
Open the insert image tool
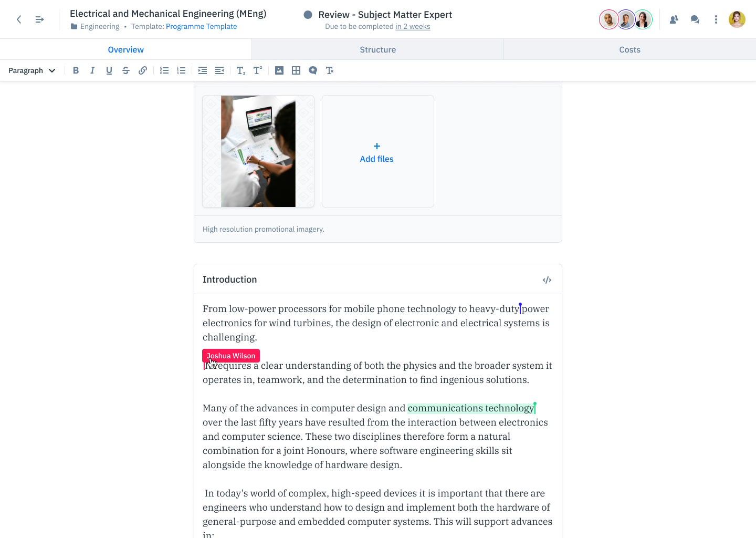click(279, 70)
